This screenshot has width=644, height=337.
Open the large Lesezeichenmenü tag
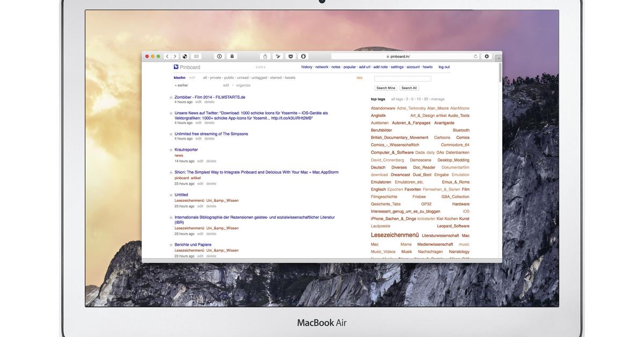coord(395,235)
